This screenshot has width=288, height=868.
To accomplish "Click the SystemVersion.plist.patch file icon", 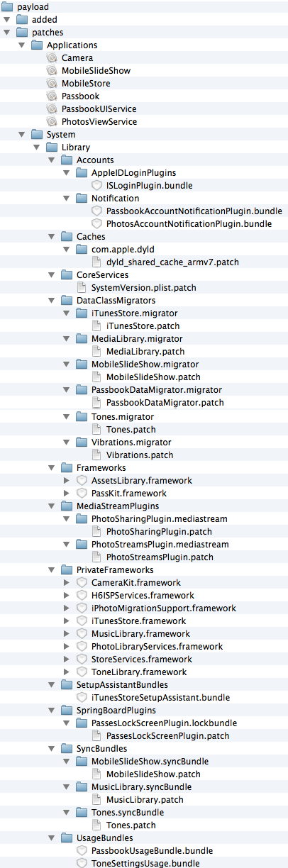I will 82,288.
